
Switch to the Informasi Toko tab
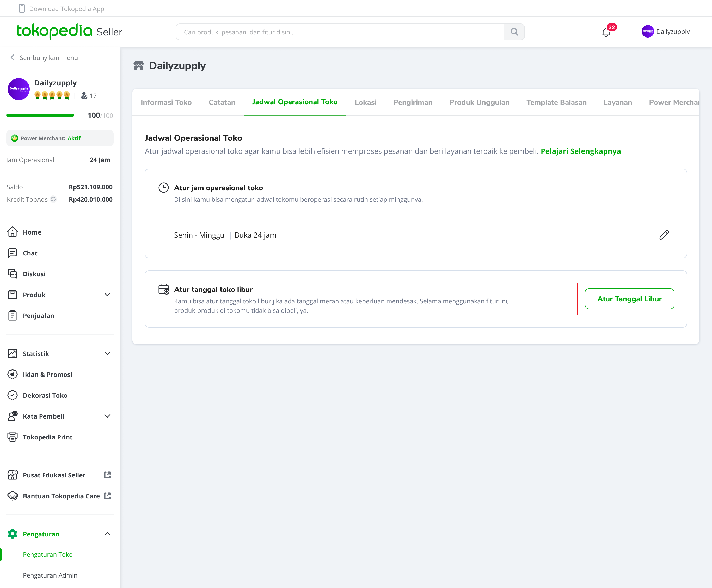(166, 102)
